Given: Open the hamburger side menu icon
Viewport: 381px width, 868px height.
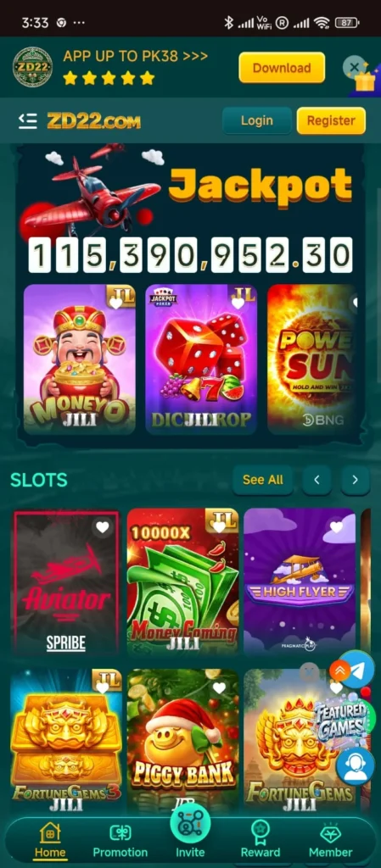Looking at the screenshot, I should 28,120.
